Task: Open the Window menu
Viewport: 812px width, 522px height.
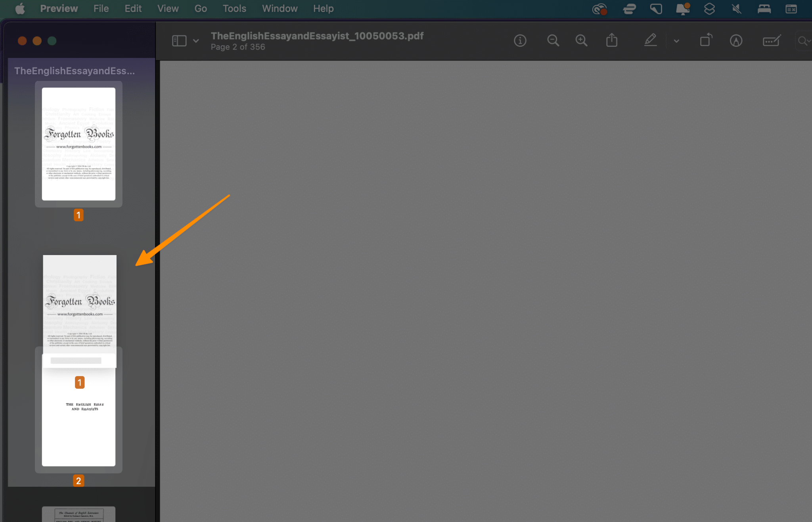Action: pyautogui.click(x=280, y=8)
